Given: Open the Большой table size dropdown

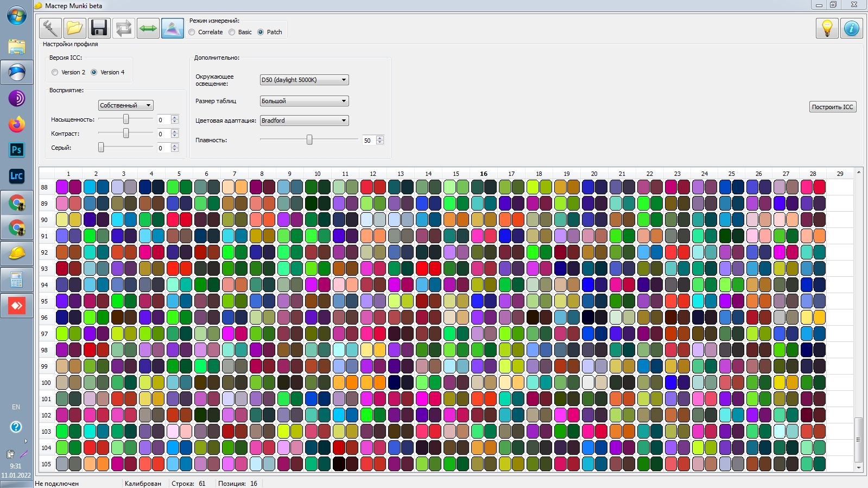Looking at the screenshot, I should click(304, 101).
